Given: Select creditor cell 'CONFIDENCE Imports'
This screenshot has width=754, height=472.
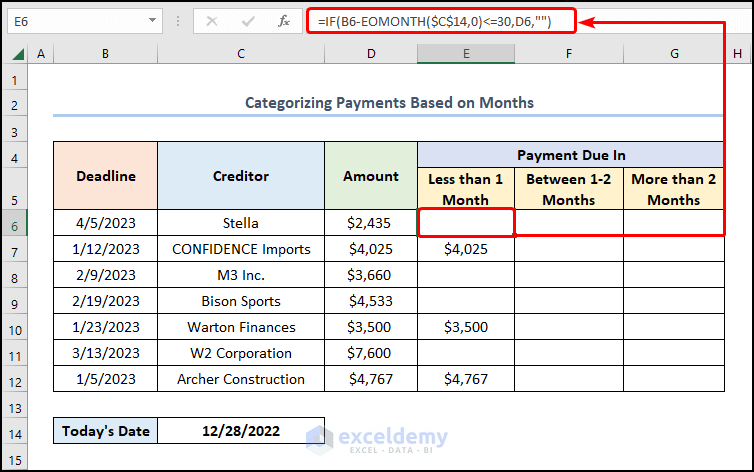Looking at the screenshot, I should tap(241, 248).
